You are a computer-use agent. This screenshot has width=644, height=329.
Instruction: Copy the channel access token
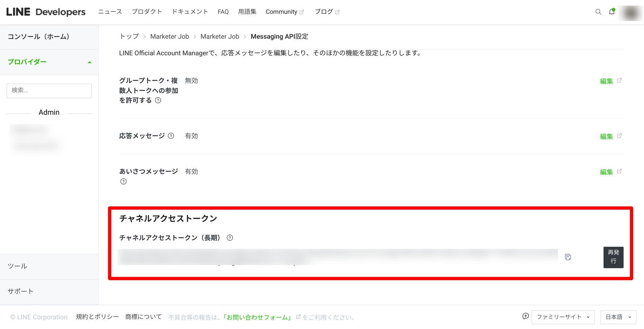568,257
